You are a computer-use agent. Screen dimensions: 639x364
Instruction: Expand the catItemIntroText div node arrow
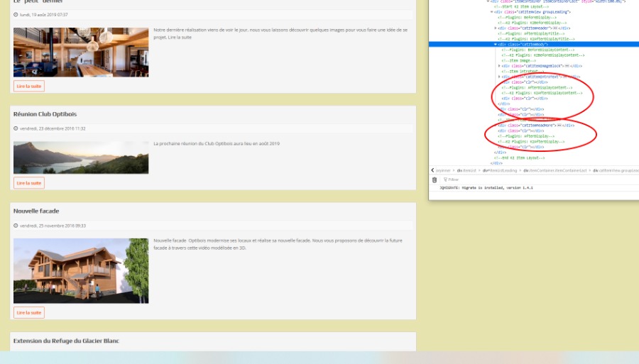pyautogui.click(x=499, y=77)
